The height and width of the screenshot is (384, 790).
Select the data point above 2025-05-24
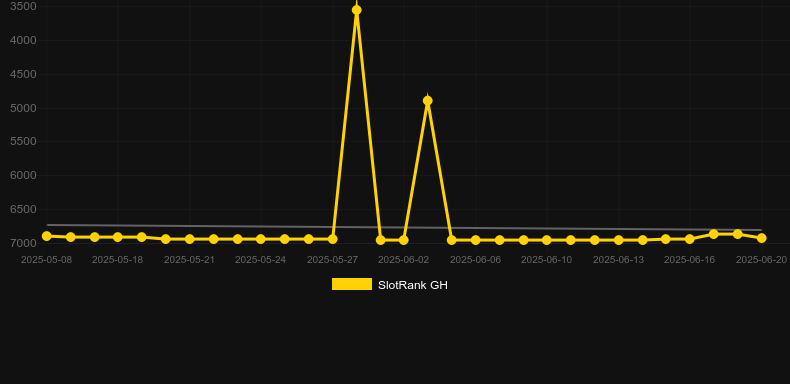coord(260,239)
